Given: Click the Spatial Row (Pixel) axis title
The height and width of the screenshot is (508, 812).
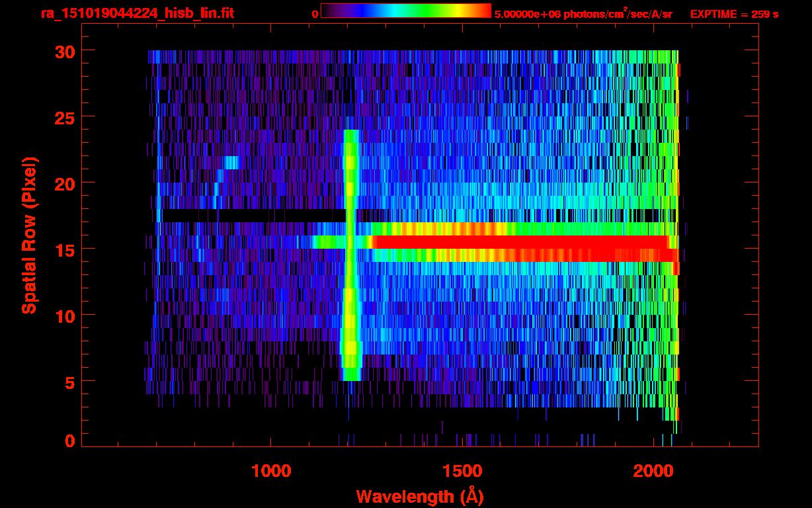Looking at the screenshot, I should [29, 235].
